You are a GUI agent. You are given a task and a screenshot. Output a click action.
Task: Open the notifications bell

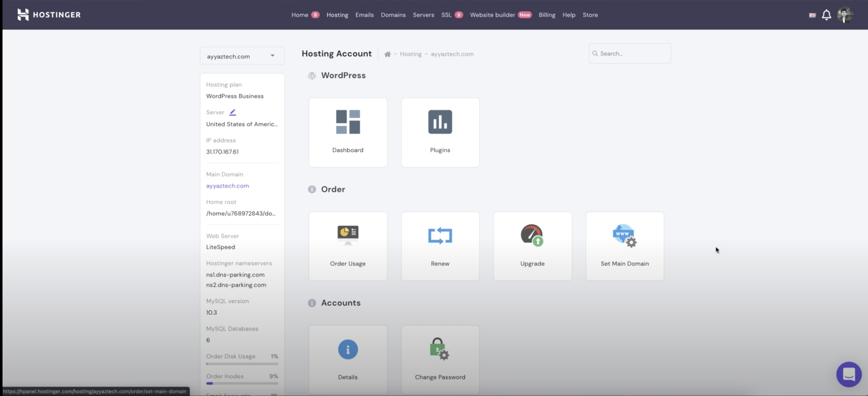pos(826,15)
